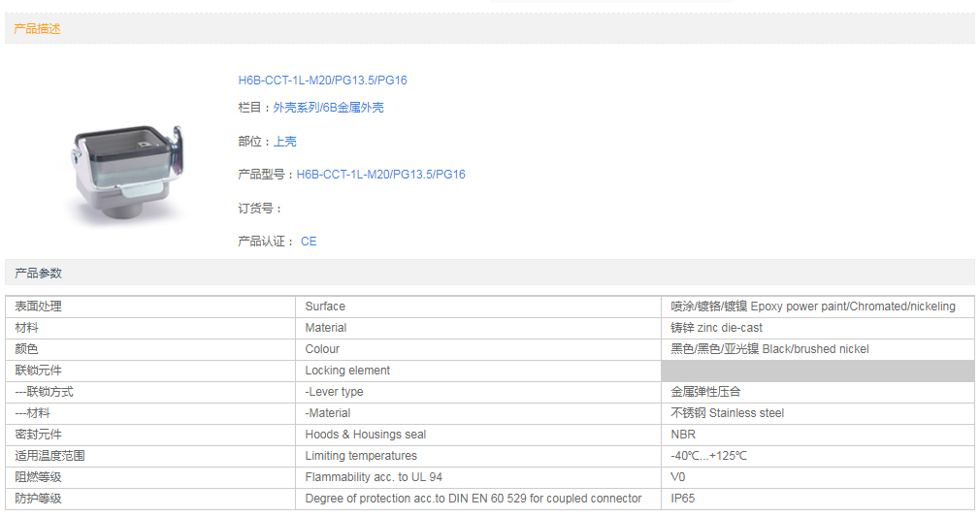980x517 pixels.
Task: Select the IP65 protection degree cell
Action: tap(682, 499)
